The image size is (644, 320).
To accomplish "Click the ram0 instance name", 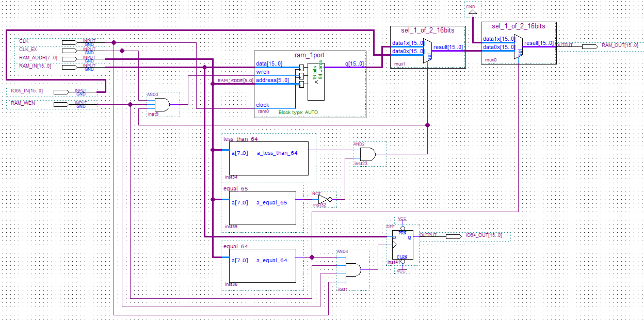I will (263, 111).
